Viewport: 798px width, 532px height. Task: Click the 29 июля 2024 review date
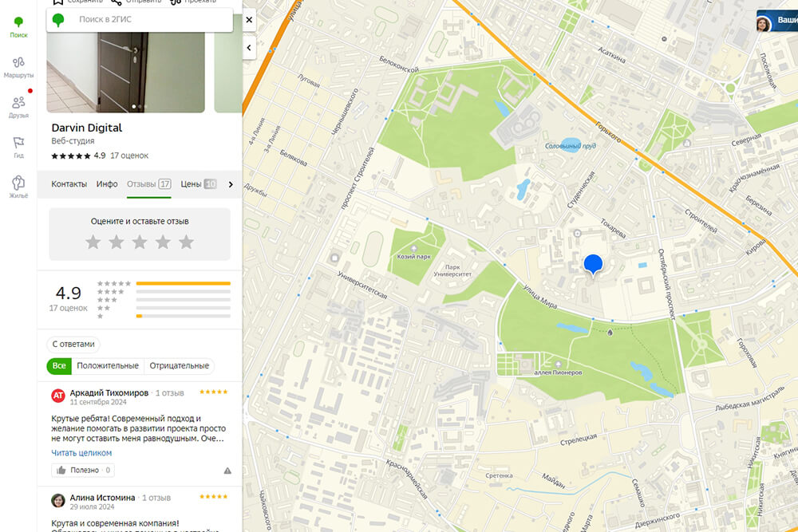(92, 506)
